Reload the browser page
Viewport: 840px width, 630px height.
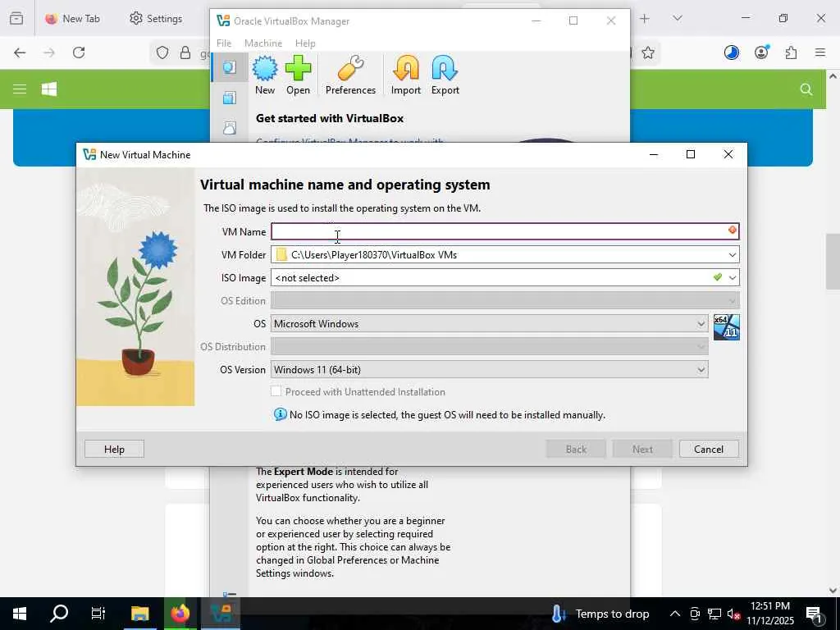79,52
